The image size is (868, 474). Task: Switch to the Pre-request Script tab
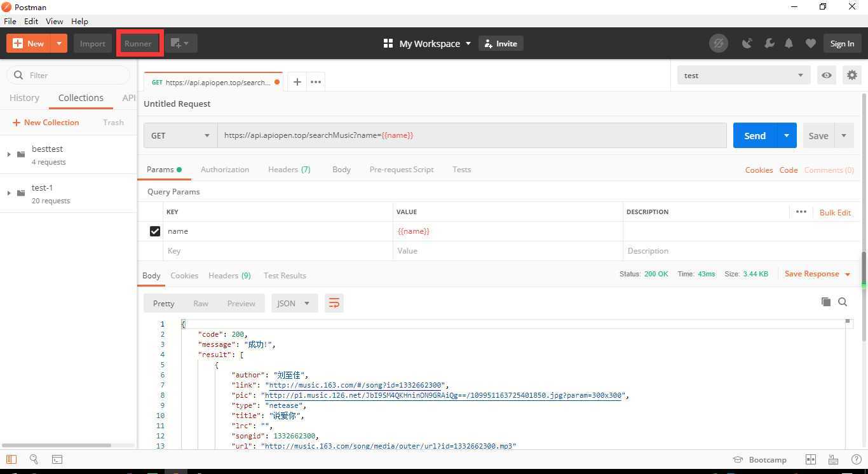[402, 170]
